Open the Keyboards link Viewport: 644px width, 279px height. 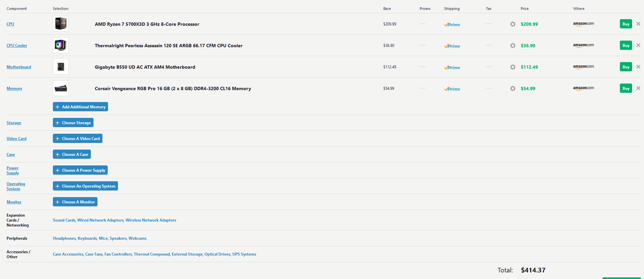coord(87,238)
